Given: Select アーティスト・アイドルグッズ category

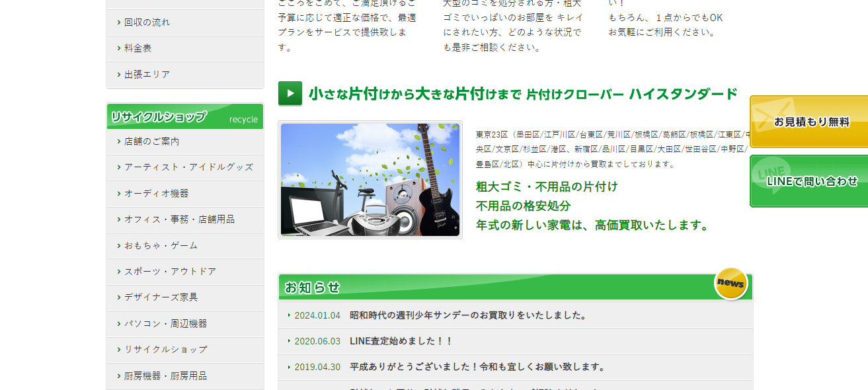Looking at the screenshot, I should (188, 167).
